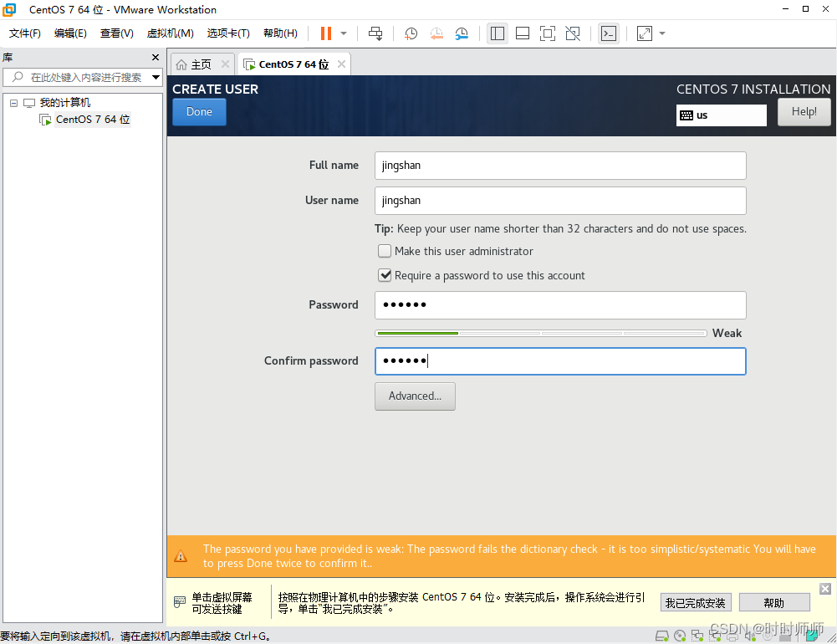Click the password strength bar
837x644 pixels.
click(541, 333)
